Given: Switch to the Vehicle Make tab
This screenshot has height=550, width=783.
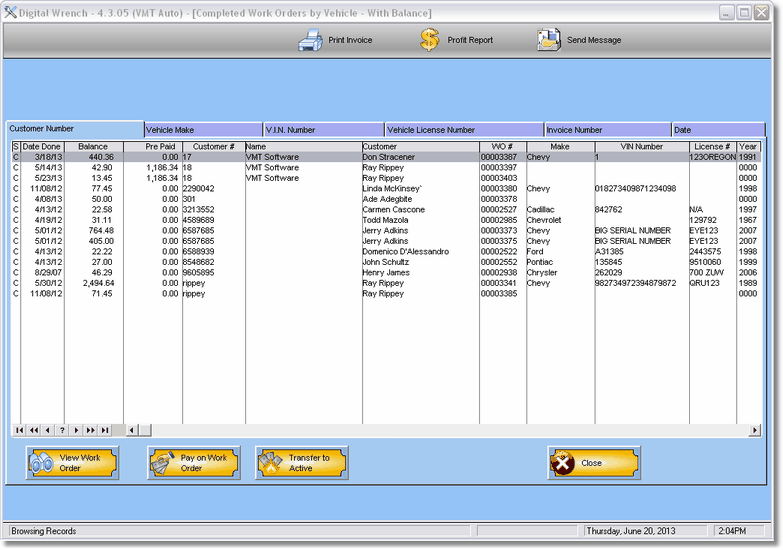Looking at the screenshot, I should coord(203,130).
